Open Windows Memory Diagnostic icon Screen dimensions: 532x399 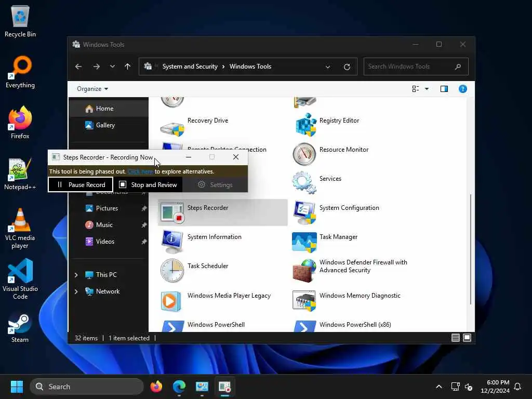[x=304, y=300]
